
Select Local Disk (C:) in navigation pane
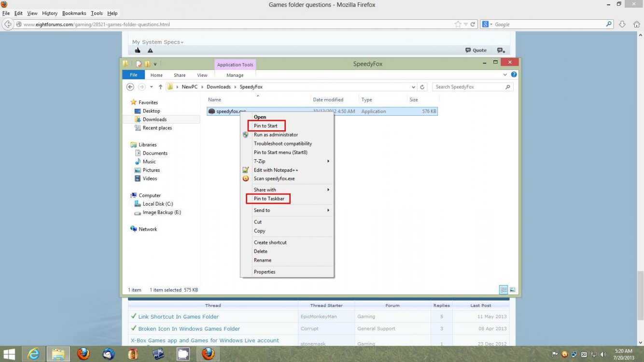coord(158,204)
